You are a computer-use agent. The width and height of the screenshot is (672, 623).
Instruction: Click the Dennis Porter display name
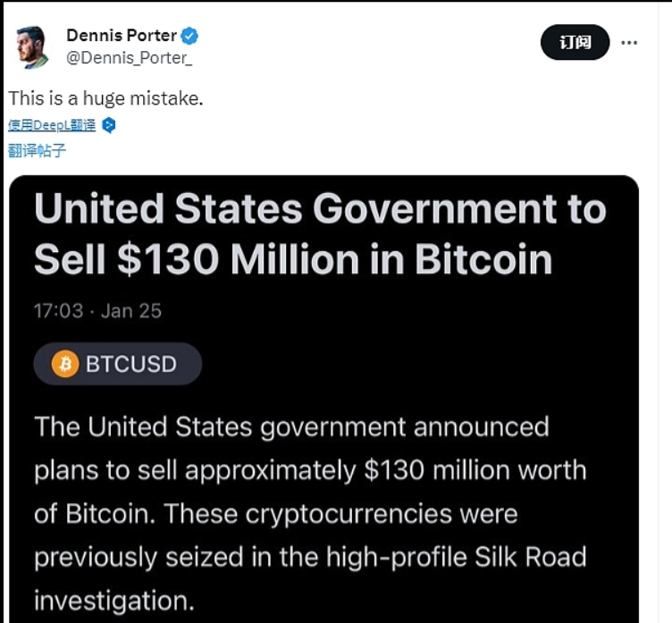click(122, 36)
